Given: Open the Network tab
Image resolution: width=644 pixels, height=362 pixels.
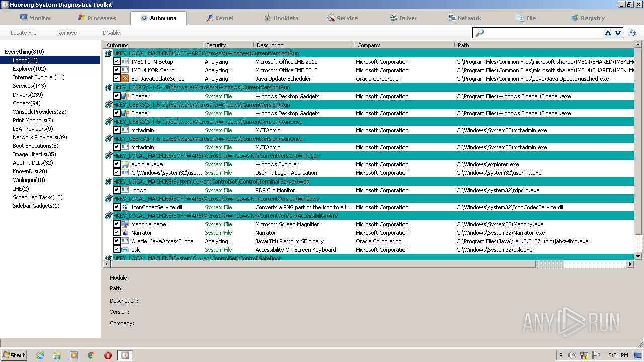Looking at the screenshot, I should click(x=465, y=18).
